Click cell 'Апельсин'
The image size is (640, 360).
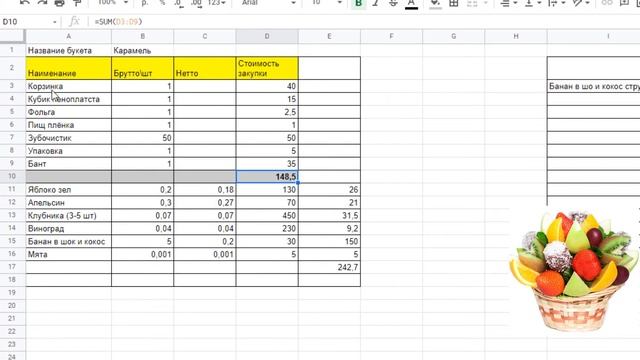(69, 202)
